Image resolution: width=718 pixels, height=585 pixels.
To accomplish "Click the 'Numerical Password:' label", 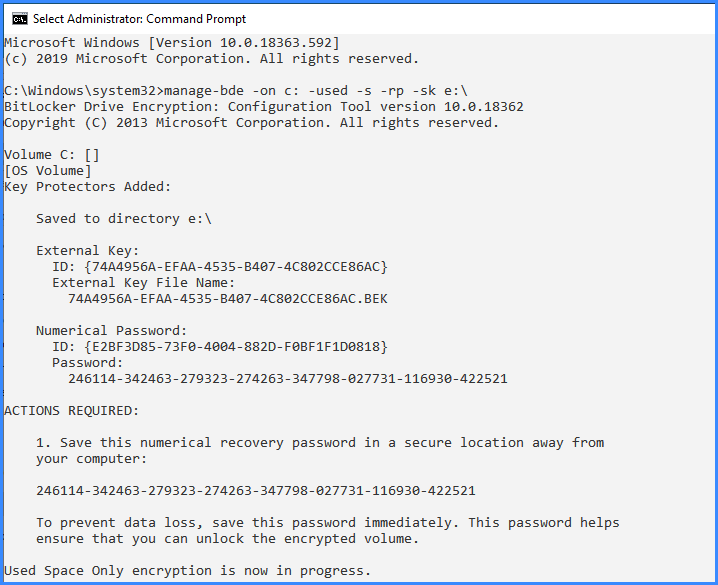I will click(112, 330).
